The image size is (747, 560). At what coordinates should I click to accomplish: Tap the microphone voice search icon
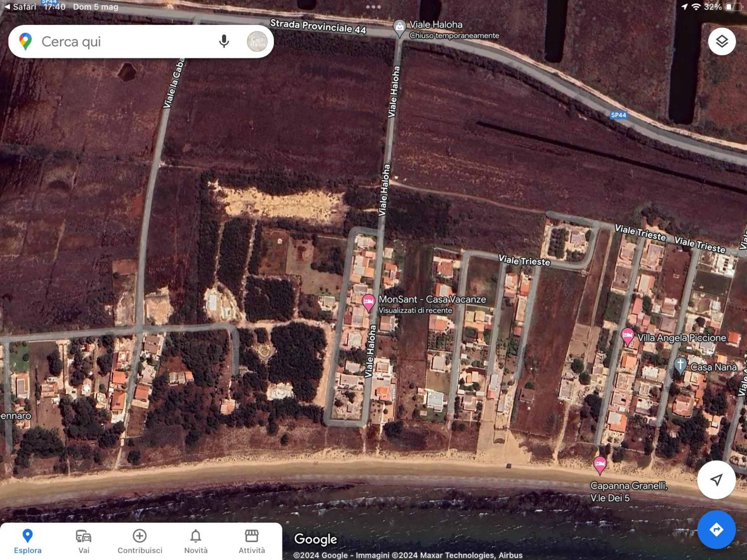(x=224, y=41)
